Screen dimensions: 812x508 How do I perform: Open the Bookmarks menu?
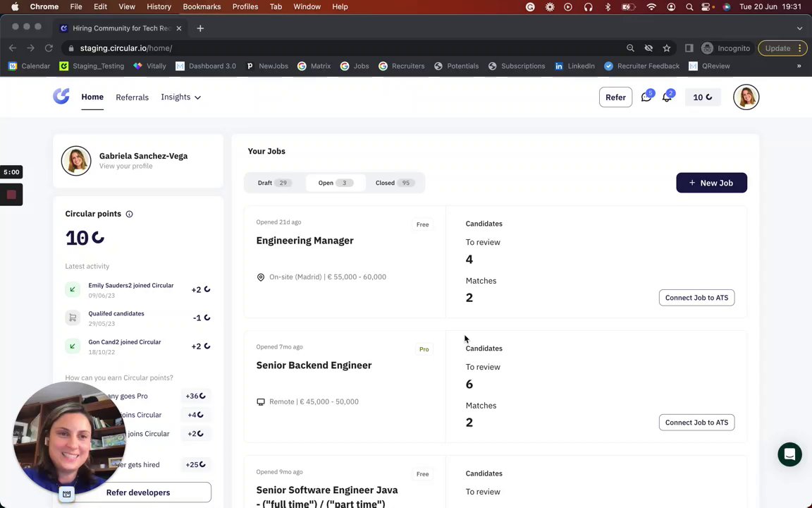click(x=202, y=7)
